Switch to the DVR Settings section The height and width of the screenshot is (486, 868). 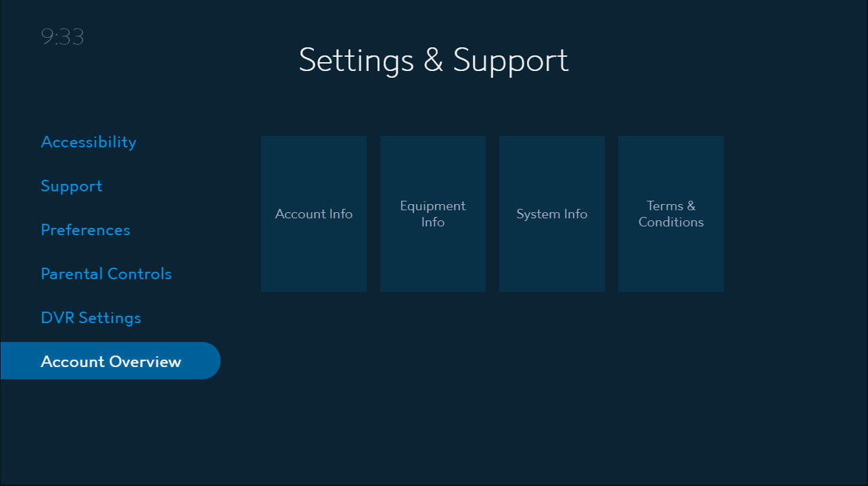(91, 318)
